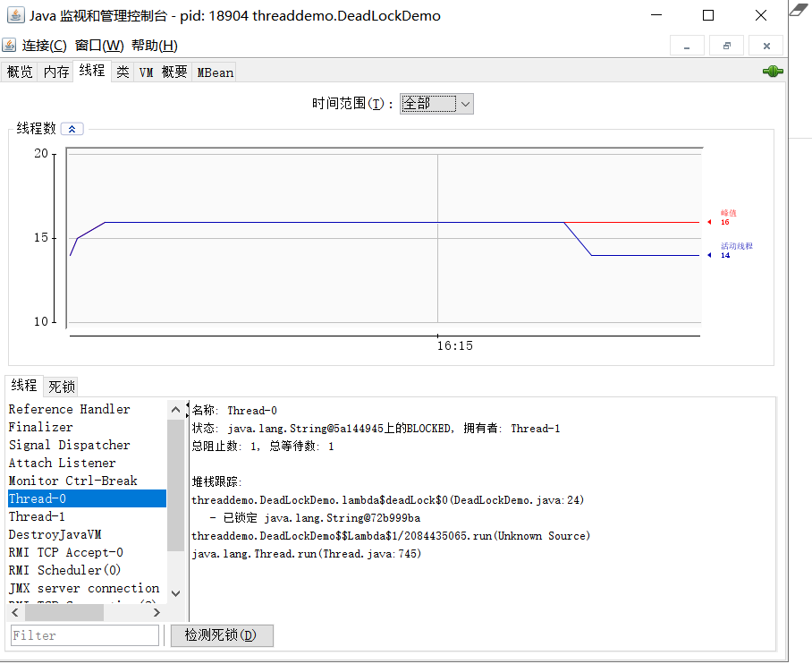Click the green connection status icon
Image resolution: width=812 pixels, height=664 pixels.
tap(773, 71)
